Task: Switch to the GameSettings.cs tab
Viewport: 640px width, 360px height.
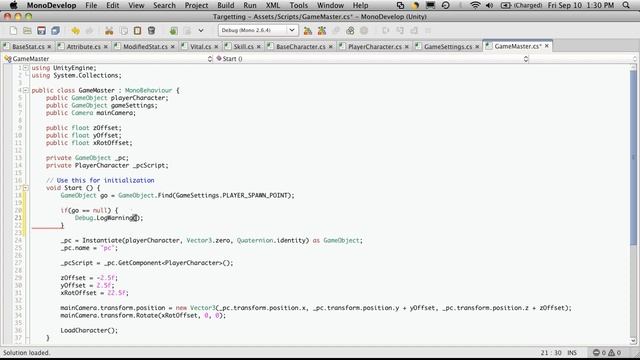Action: tap(447, 47)
